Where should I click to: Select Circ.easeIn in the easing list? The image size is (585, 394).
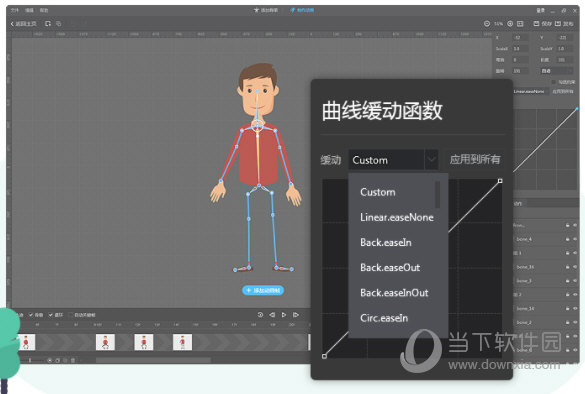point(384,318)
